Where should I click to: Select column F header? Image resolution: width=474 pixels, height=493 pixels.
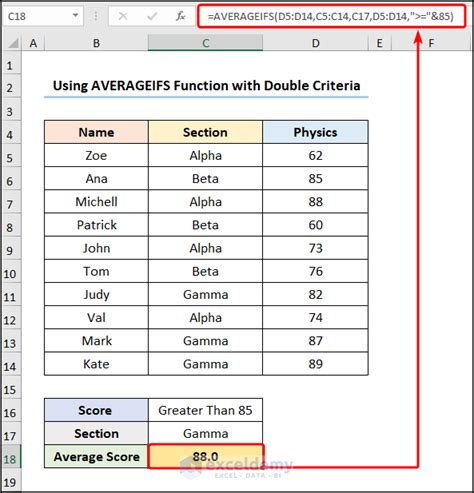[431, 43]
